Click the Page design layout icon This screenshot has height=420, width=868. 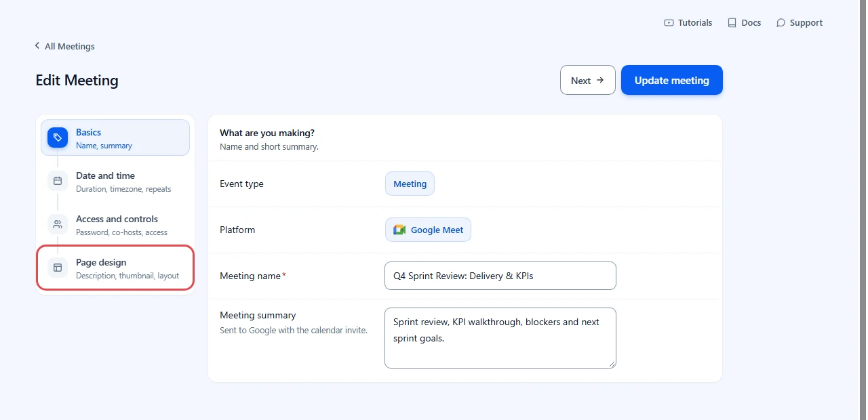[58, 268]
